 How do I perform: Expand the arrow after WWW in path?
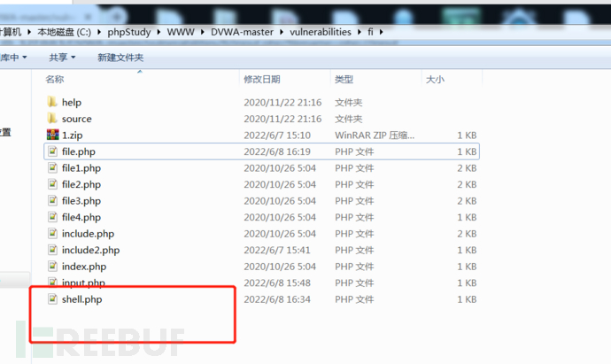202,32
